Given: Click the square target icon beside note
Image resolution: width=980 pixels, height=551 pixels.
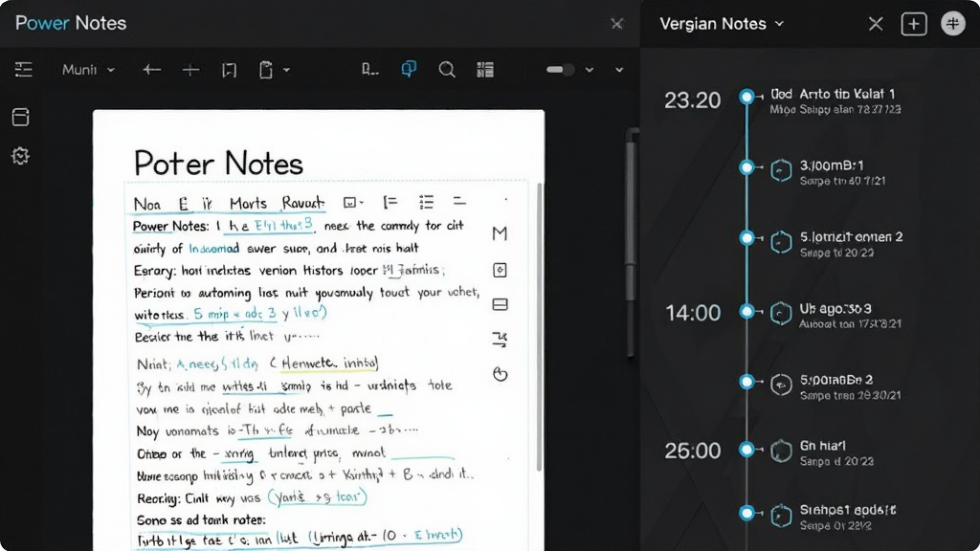Looking at the screenshot, I should tap(500, 270).
